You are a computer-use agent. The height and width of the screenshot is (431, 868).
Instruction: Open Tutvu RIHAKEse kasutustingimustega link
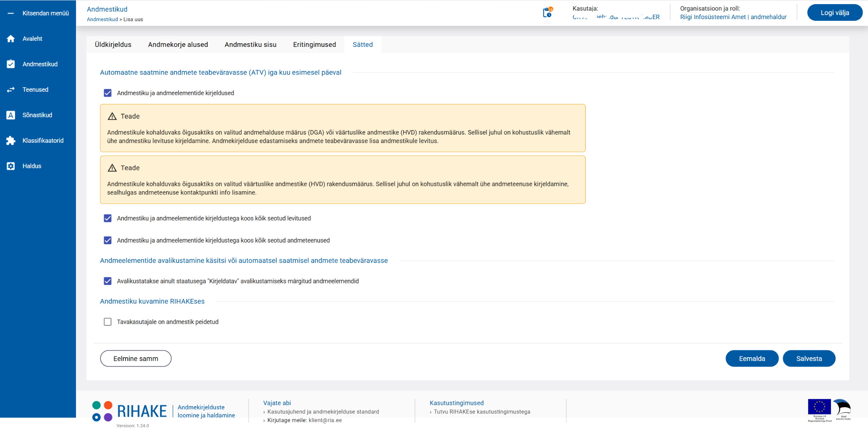(482, 412)
